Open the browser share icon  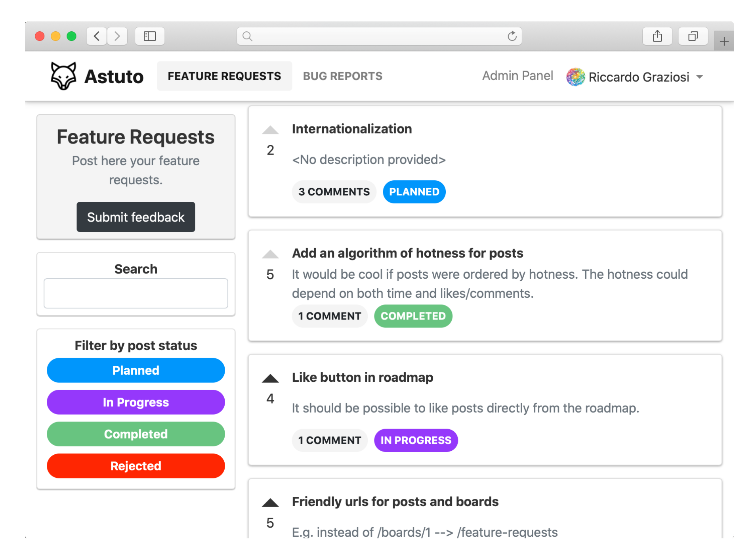pyautogui.click(x=657, y=36)
